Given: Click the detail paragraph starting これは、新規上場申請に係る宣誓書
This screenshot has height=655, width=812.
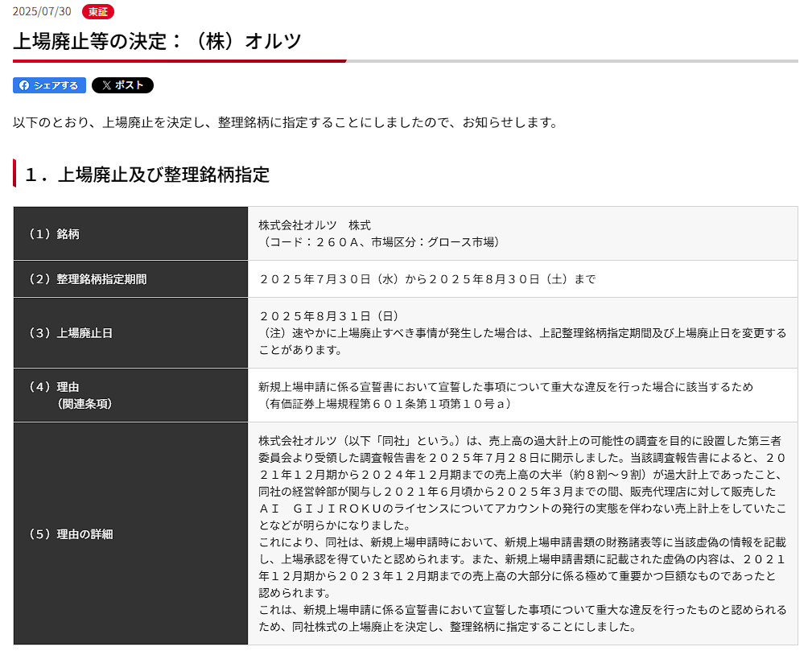Looking at the screenshot, I should coord(522,618).
